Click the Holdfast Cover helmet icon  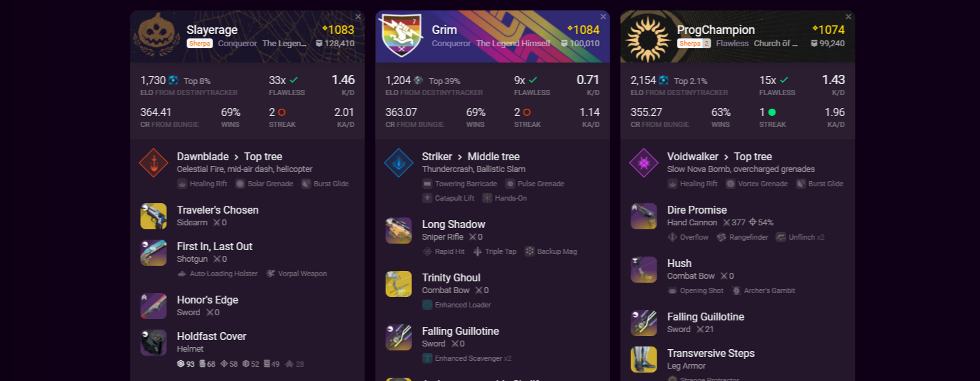coord(153,343)
